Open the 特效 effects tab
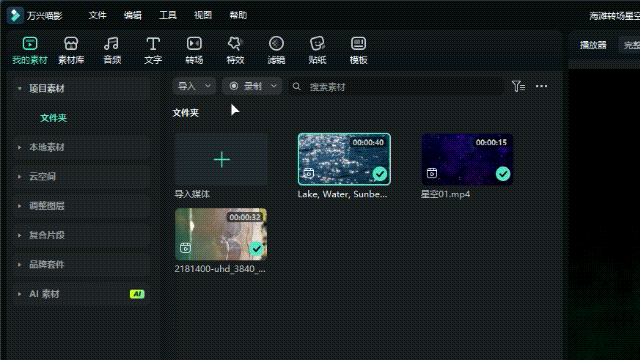640x360 pixels. [235, 50]
